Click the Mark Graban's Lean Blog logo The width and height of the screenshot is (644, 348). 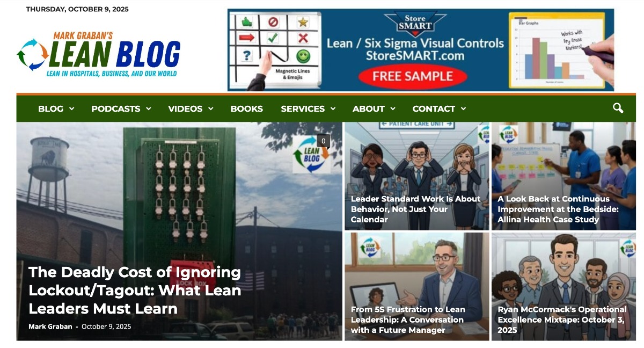[x=99, y=54]
